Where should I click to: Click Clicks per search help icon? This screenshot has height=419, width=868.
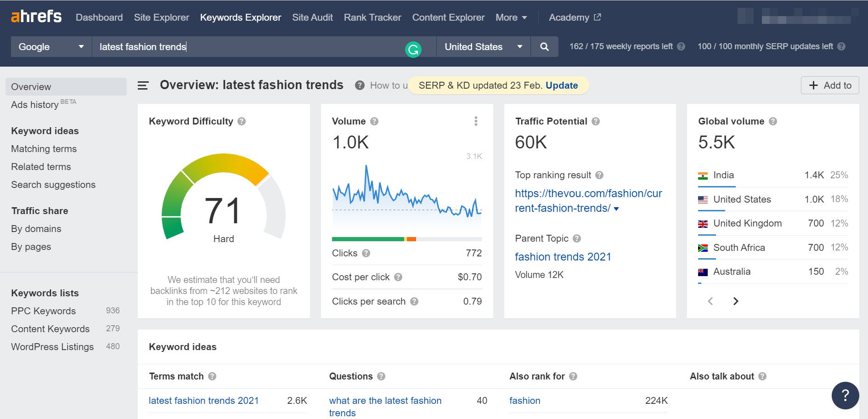(x=414, y=301)
